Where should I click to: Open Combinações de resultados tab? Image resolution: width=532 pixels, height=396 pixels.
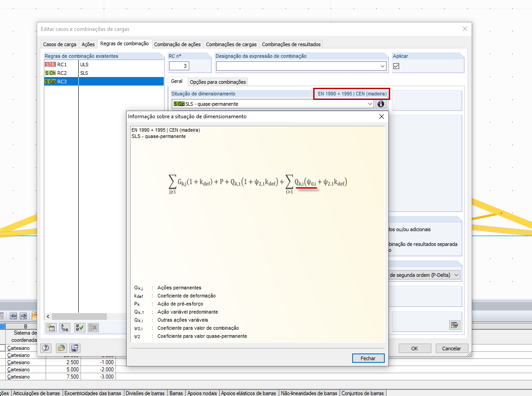(x=291, y=44)
